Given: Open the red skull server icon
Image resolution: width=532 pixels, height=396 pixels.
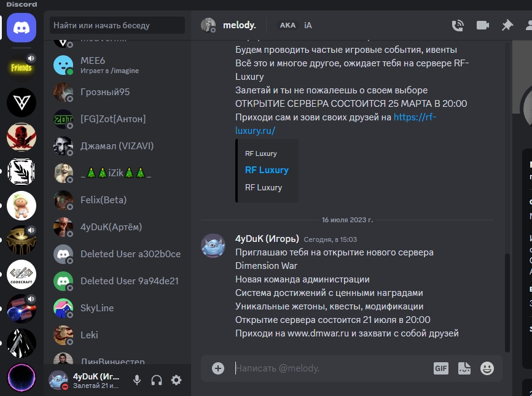Looking at the screenshot, I should point(22,137).
